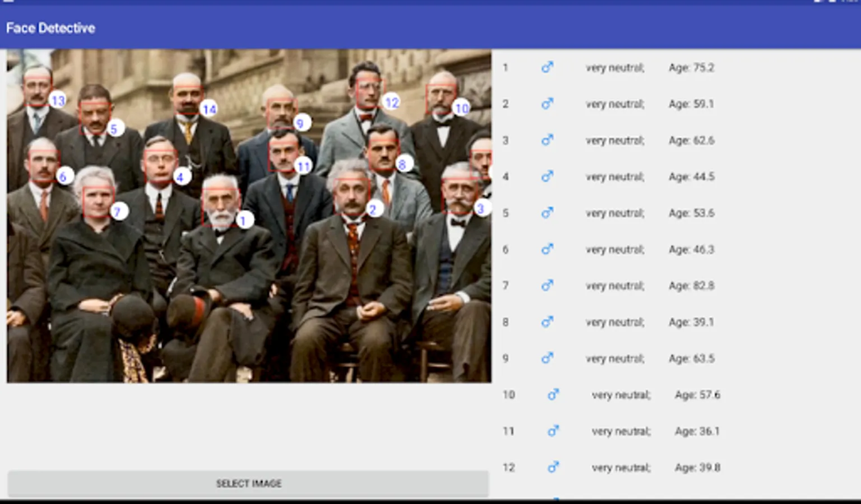Select the 'Age: 53.6' value

pyautogui.click(x=691, y=213)
